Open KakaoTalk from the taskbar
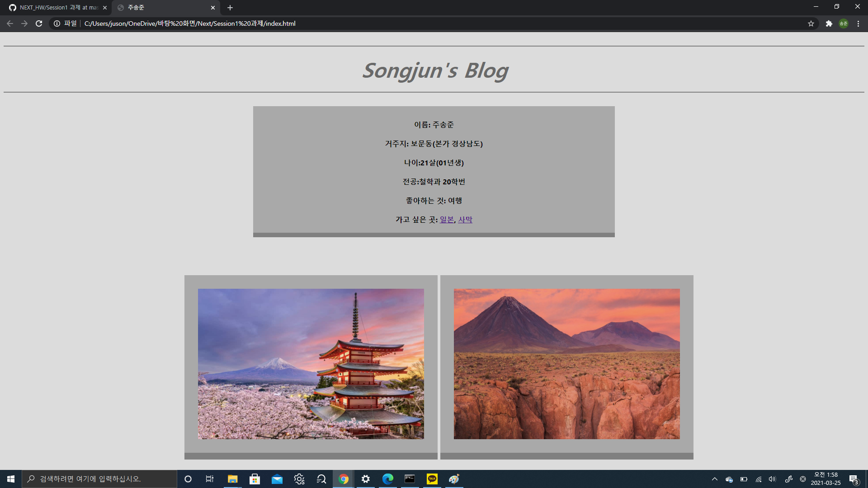 432,479
